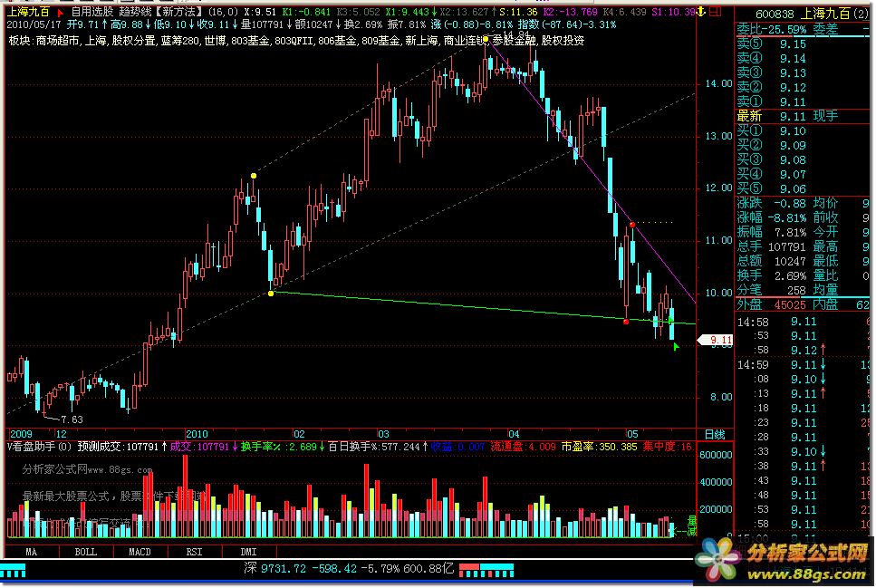The image size is (876, 588).
Task: Click the yellow anchor icon above the price axis
Action: 702,12
